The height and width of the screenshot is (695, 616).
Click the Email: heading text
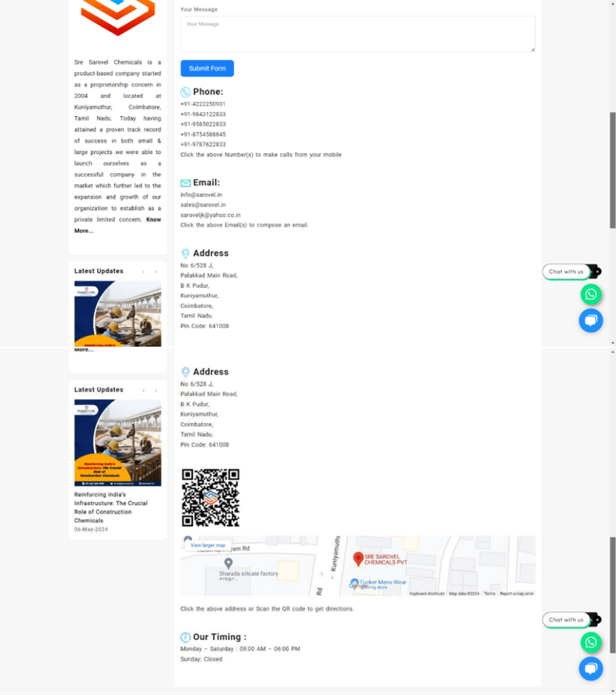click(206, 183)
